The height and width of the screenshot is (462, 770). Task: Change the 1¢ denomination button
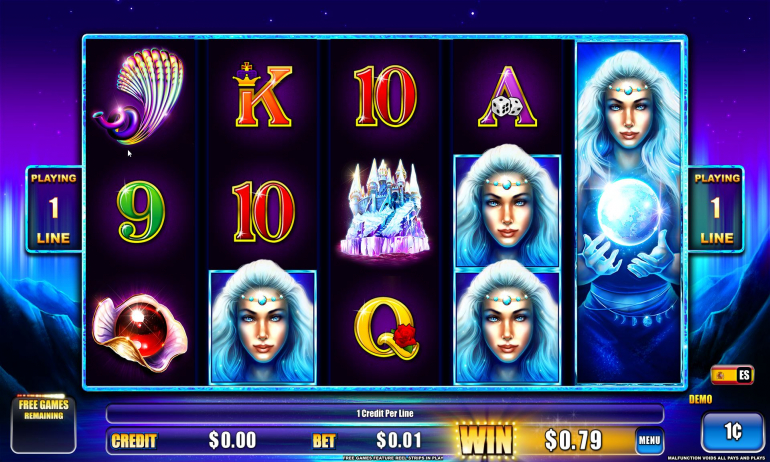732,432
